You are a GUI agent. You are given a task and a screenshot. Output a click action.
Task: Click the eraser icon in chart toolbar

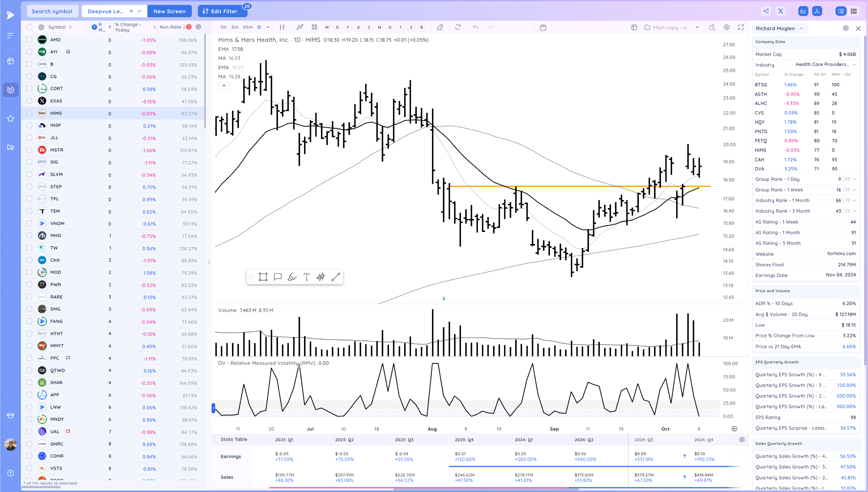(440, 27)
